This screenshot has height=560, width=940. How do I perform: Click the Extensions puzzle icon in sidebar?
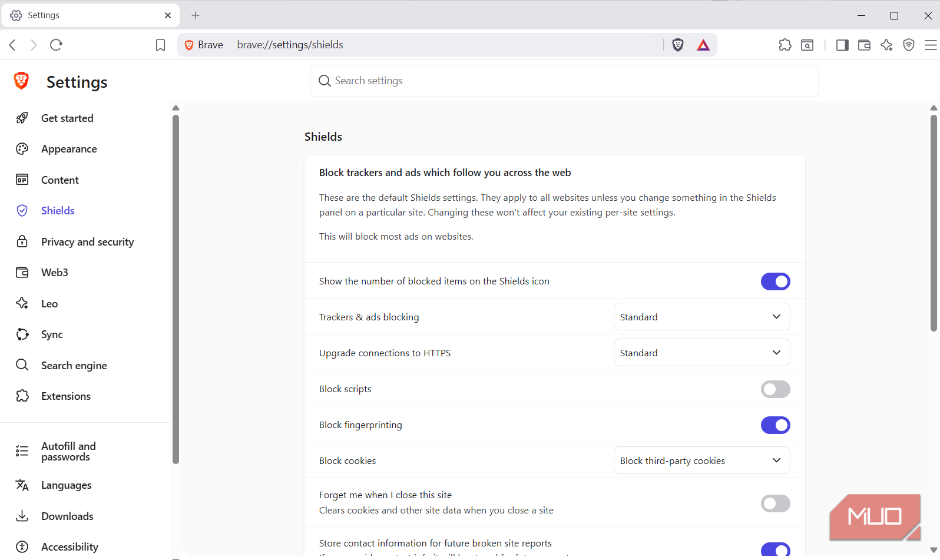22,396
